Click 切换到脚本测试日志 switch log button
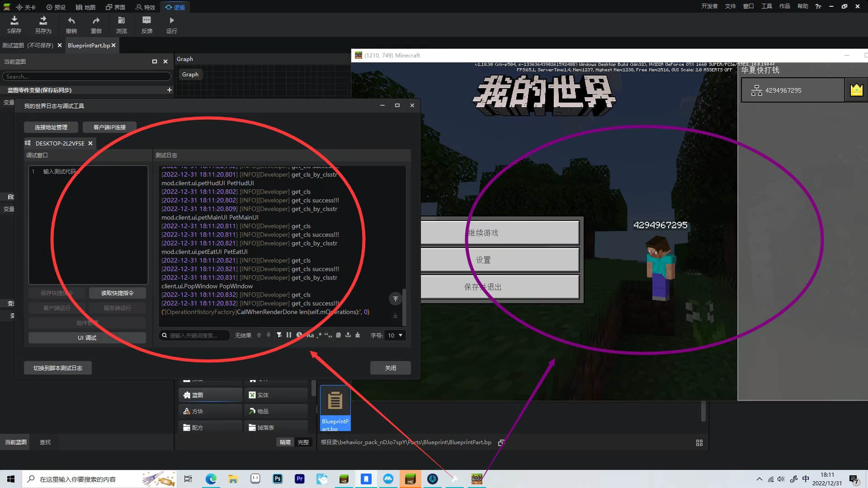 [58, 368]
